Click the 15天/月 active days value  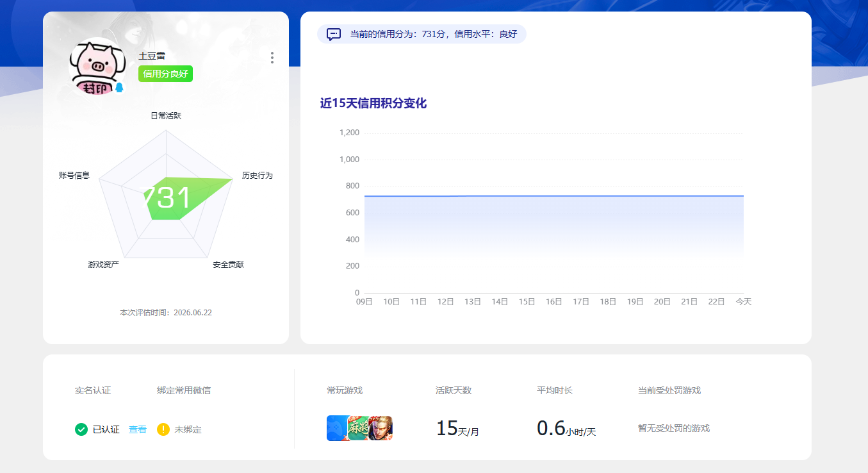click(457, 428)
